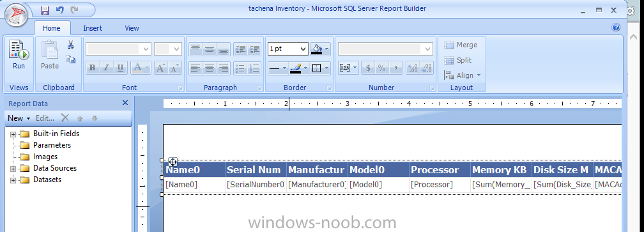Screen dimensions: 644x232
Task: Switch to the Insert ribbon tab
Action: pos(93,28)
